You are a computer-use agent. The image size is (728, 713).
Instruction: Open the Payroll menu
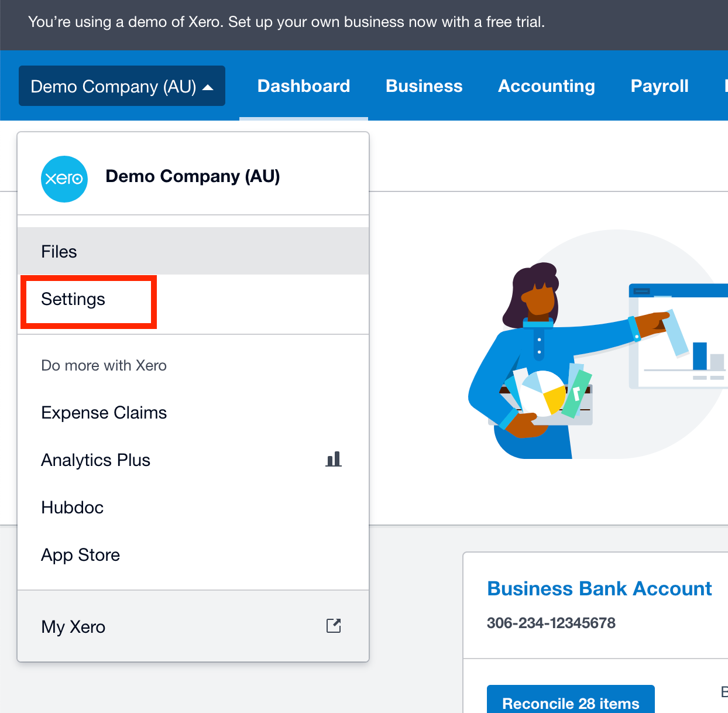click(660, 86)
